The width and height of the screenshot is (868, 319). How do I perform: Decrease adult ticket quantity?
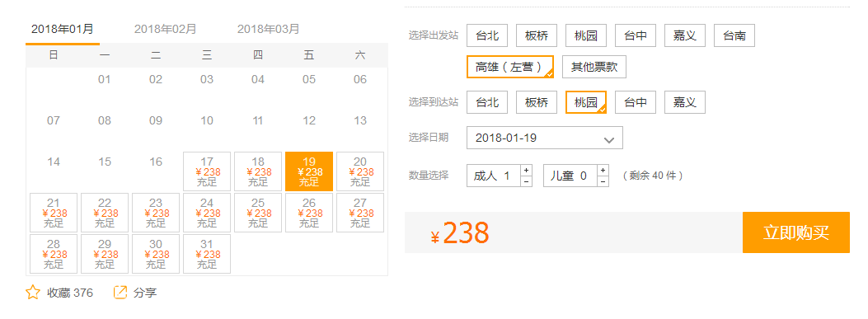[526, 181]
